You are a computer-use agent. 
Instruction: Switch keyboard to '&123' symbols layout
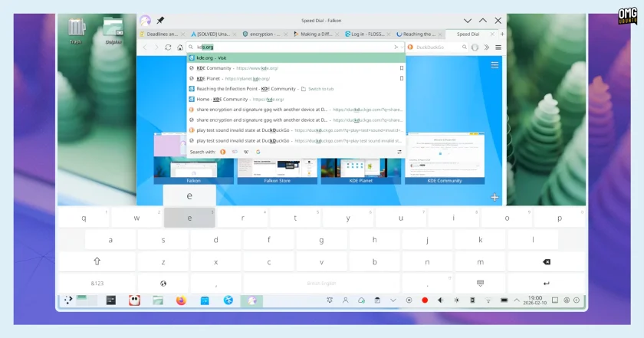(x=97, y=284)
